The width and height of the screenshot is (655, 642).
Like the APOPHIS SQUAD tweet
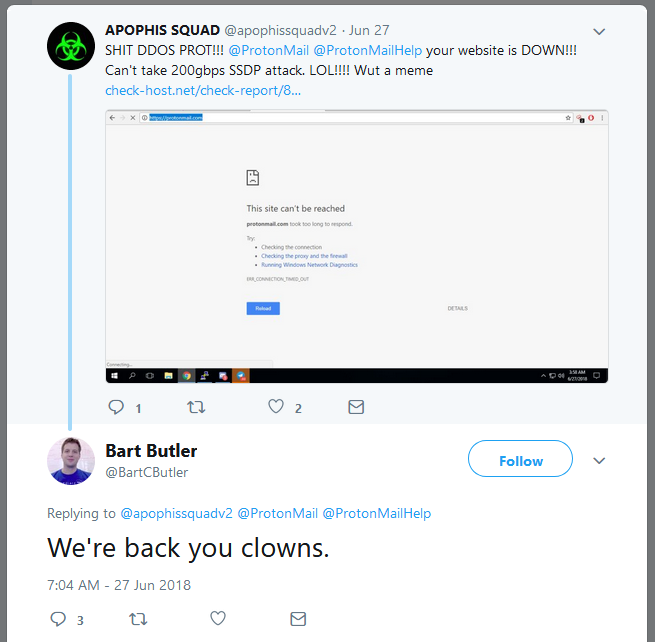276,407
